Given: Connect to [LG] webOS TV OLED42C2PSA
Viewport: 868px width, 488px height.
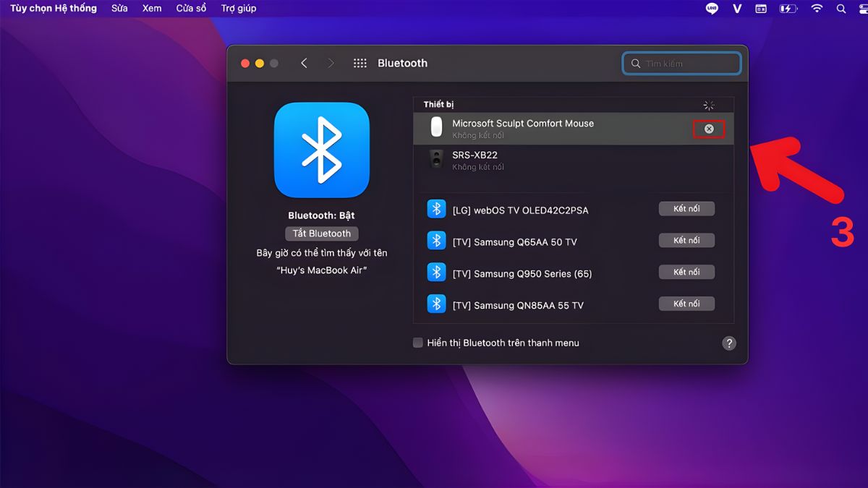Looking at the screenshot, I should coord(686,209).
